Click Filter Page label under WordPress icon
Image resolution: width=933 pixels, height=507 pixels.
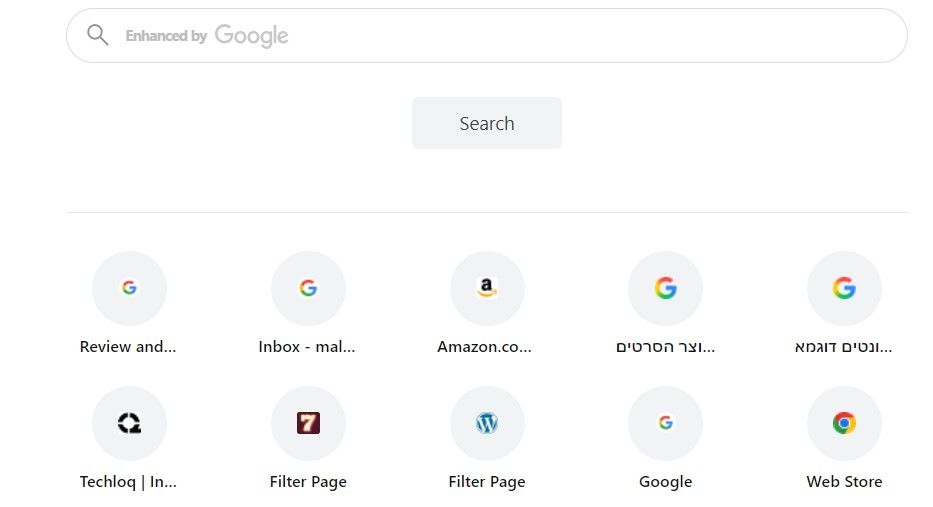tap(487, 482)
